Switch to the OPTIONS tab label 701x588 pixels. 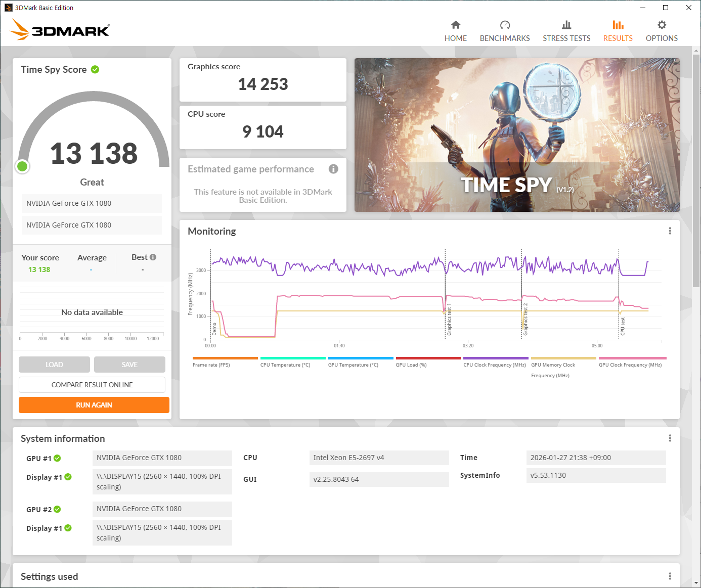[x=662, y=38]
